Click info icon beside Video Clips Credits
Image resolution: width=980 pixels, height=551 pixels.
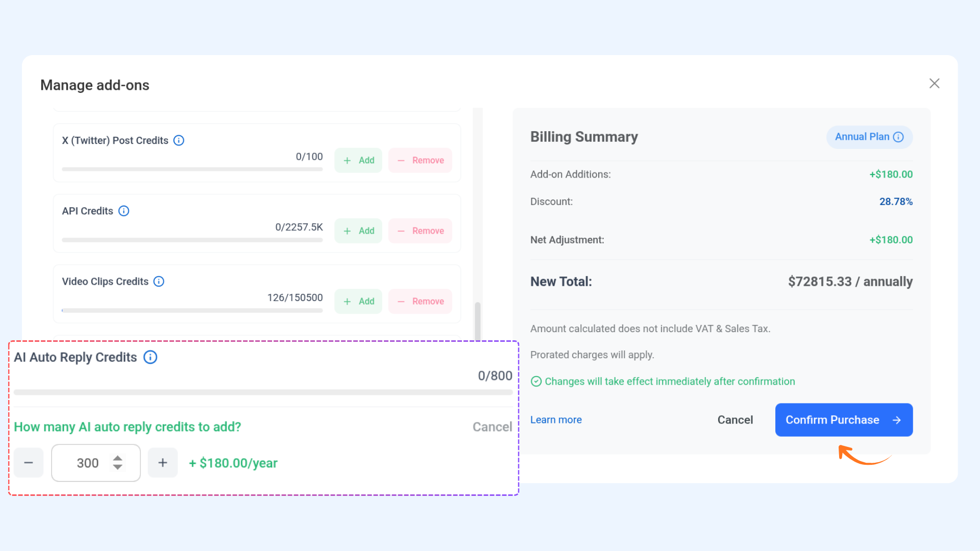pos(159,282)
